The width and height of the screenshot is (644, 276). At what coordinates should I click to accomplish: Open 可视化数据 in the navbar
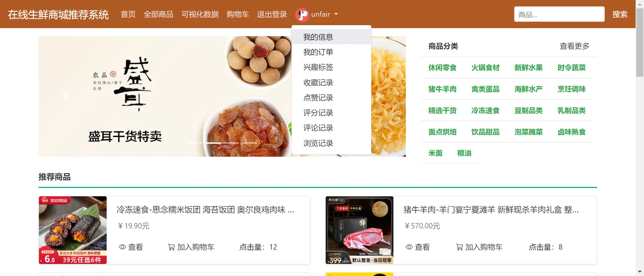pos(200,14)
